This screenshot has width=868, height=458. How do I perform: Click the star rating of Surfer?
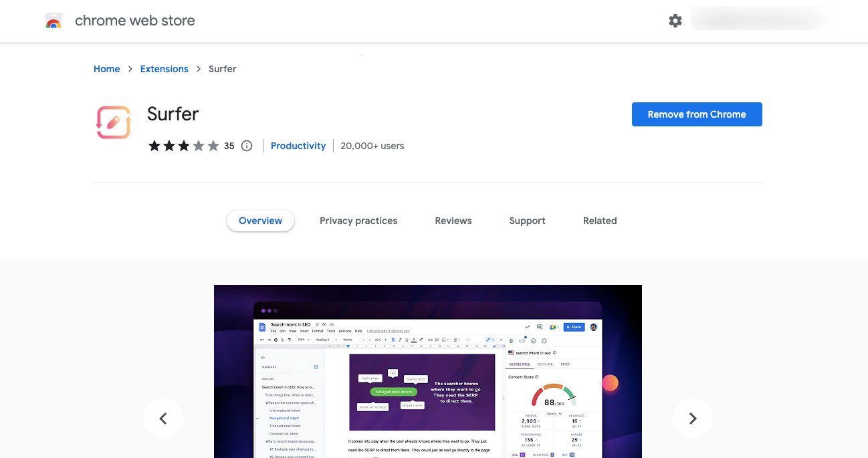pyautogui.click(x=184, y=146)
